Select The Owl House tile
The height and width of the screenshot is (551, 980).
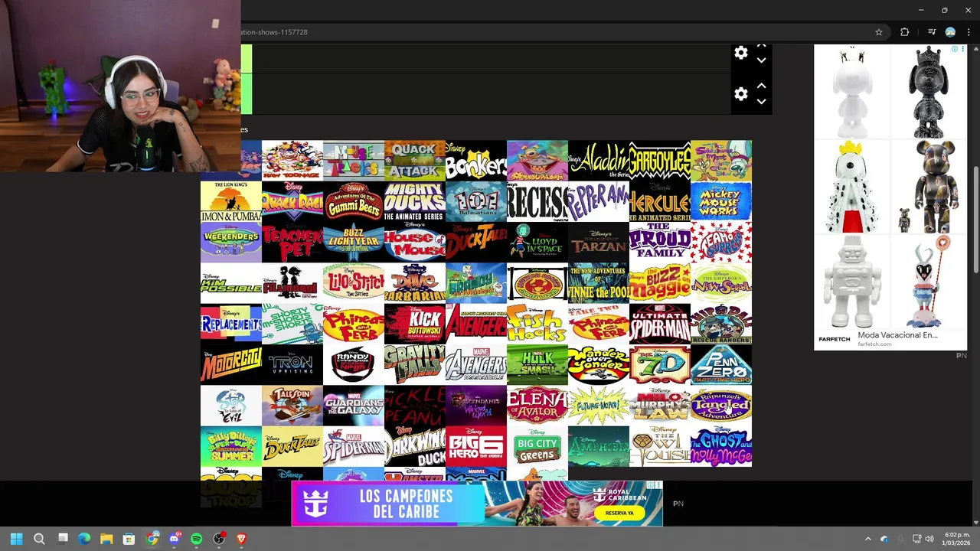coord(659,447)
